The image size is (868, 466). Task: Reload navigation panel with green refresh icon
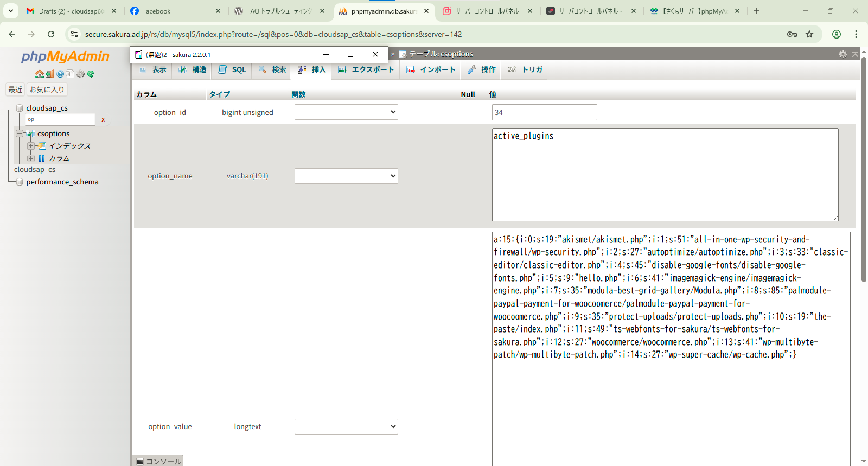[x=91, y=74]
